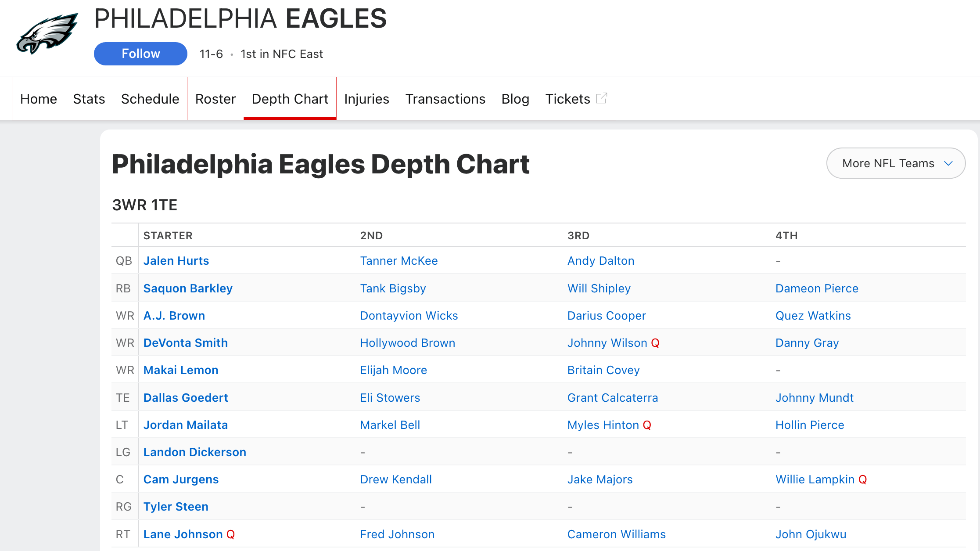Open the Injuries tab
Image resolution: width=980 pixels, height=551 pixels.
[366, 99]
